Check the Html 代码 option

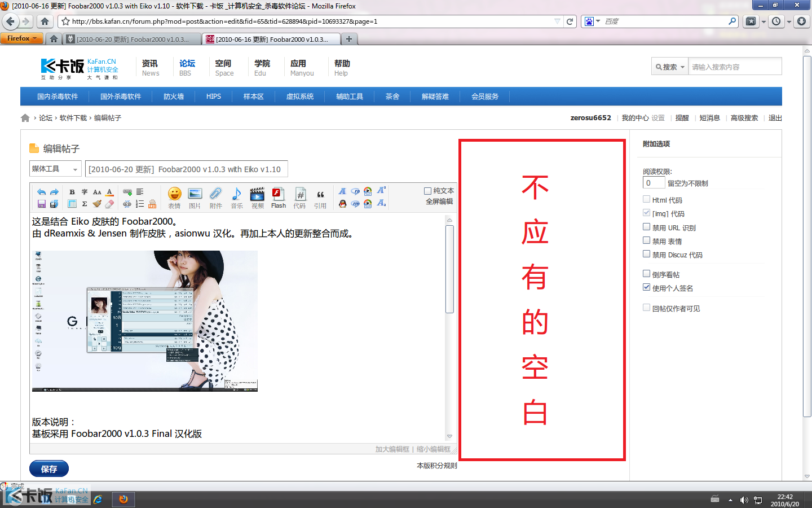(646, 199)
